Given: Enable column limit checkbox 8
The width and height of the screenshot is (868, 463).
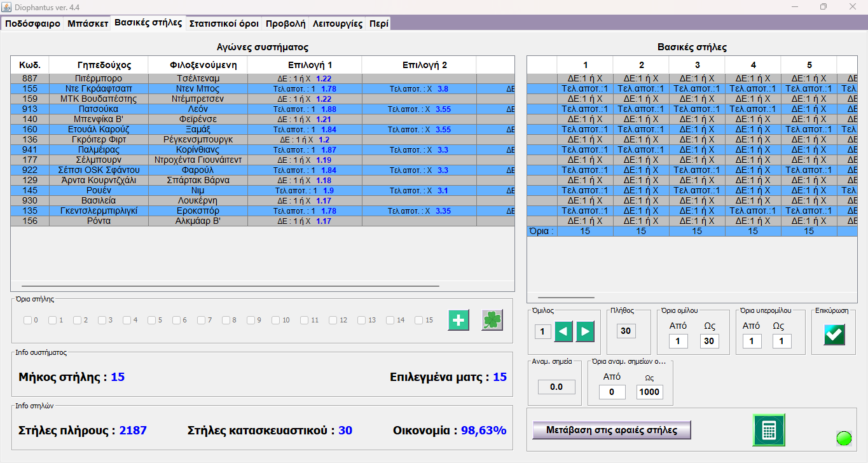Looking at the screenshot, I should [x=226, y=320].
